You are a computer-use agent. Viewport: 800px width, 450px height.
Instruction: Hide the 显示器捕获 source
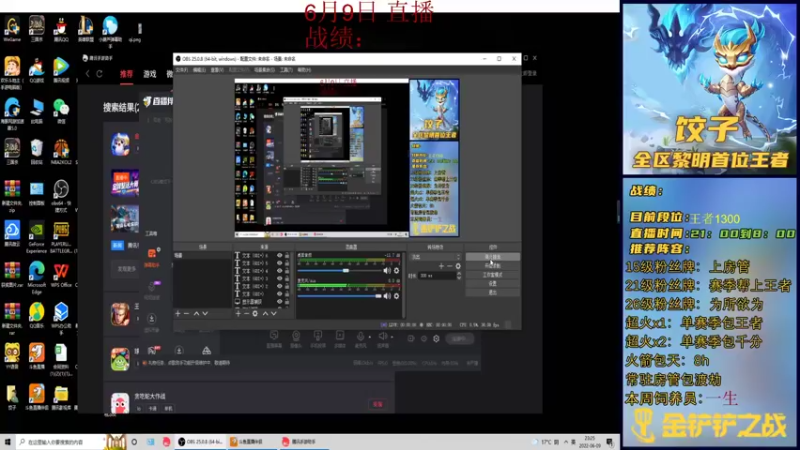[x=279, y=302]
